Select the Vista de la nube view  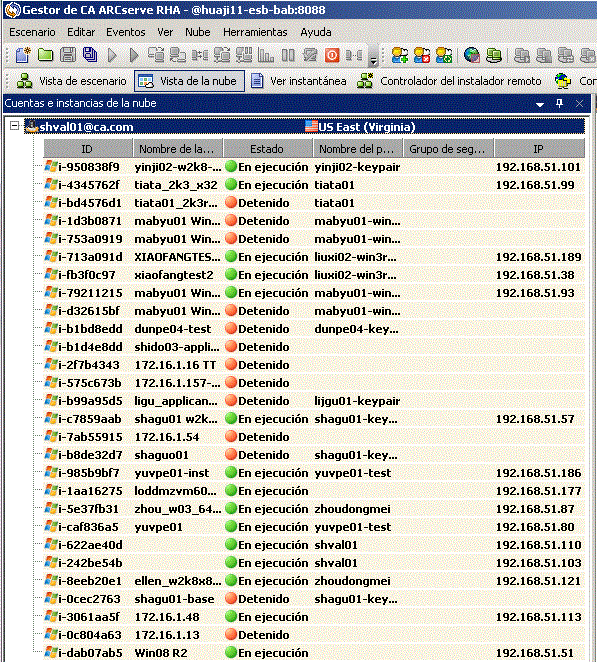point(189,81)
